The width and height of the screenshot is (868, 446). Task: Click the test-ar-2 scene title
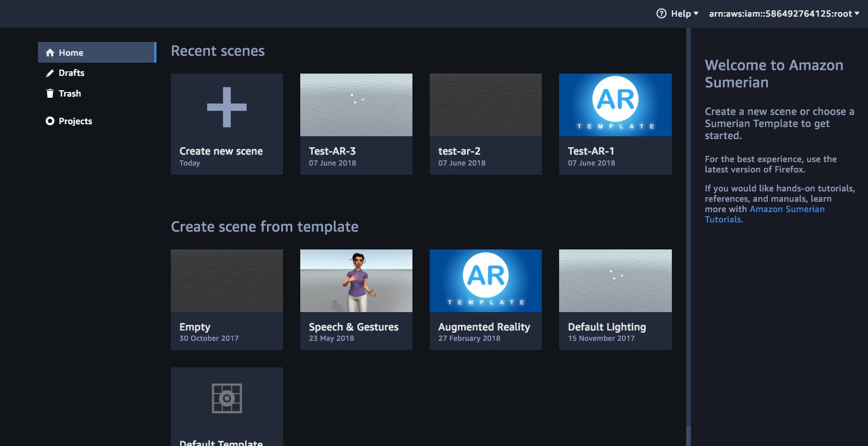point(459,151)
